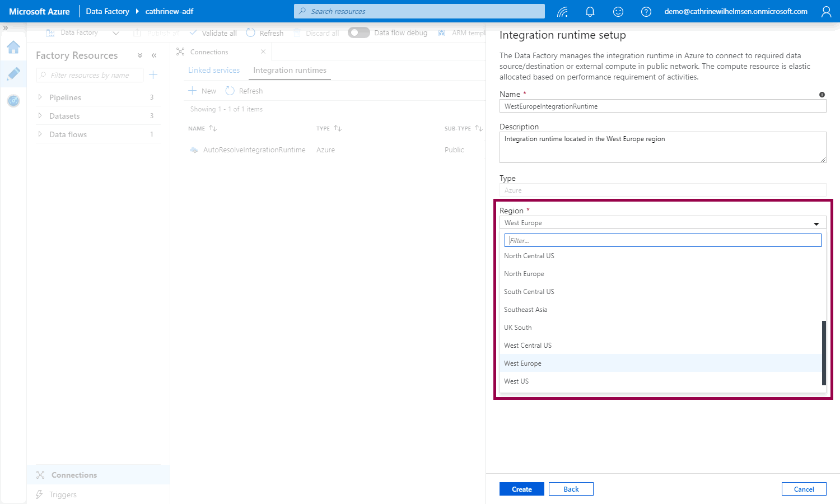Click the feedback smiley icon
This screenshot has width=840, height=504.
[x=618, y=12]
